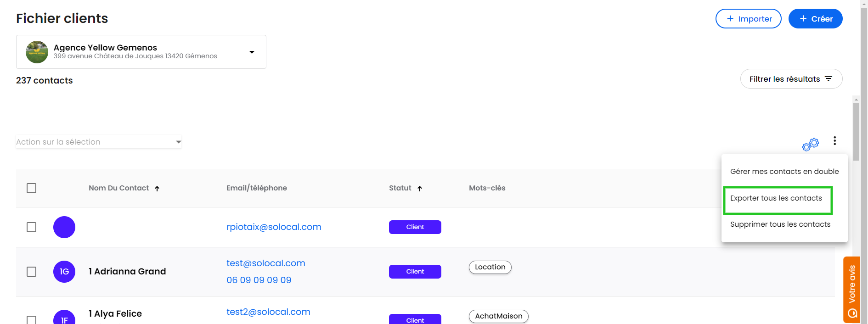Click the Client badge of Alya Felice
The height and width of the screenshot is (324, 868).
[415, 319]
